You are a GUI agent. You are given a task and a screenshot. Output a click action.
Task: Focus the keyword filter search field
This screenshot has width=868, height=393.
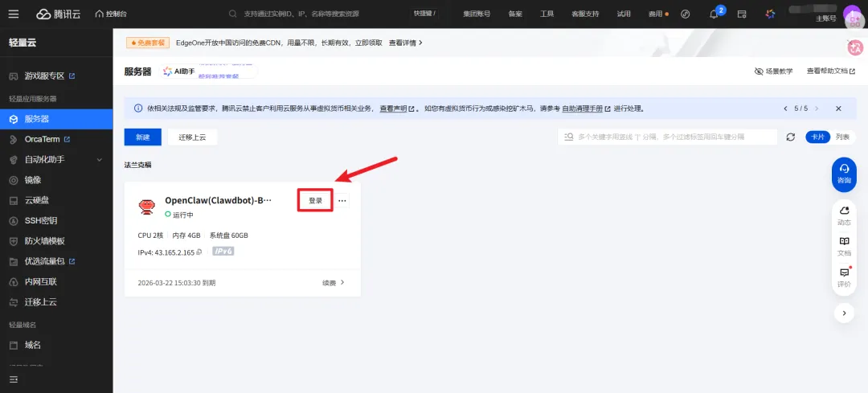pyautogui.click(x=668, y=137)
